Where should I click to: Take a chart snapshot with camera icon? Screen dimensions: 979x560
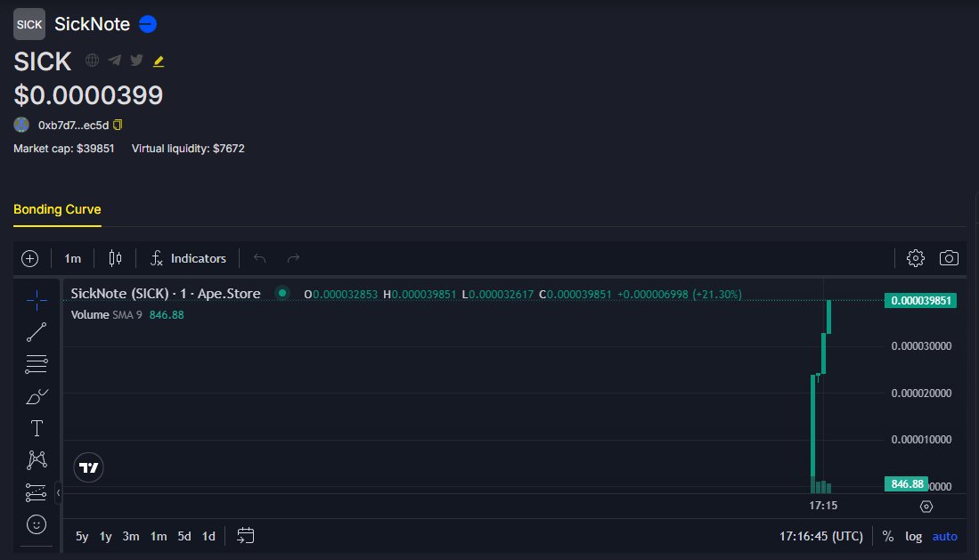[949, 258]
